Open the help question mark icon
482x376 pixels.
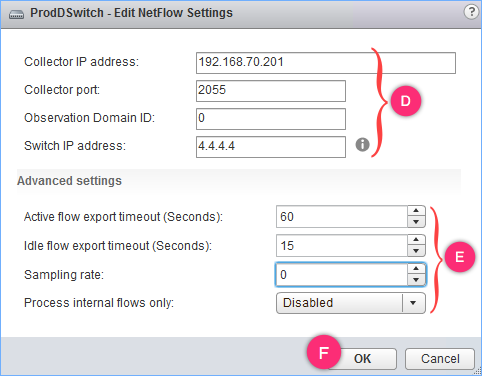click(471, 12)
